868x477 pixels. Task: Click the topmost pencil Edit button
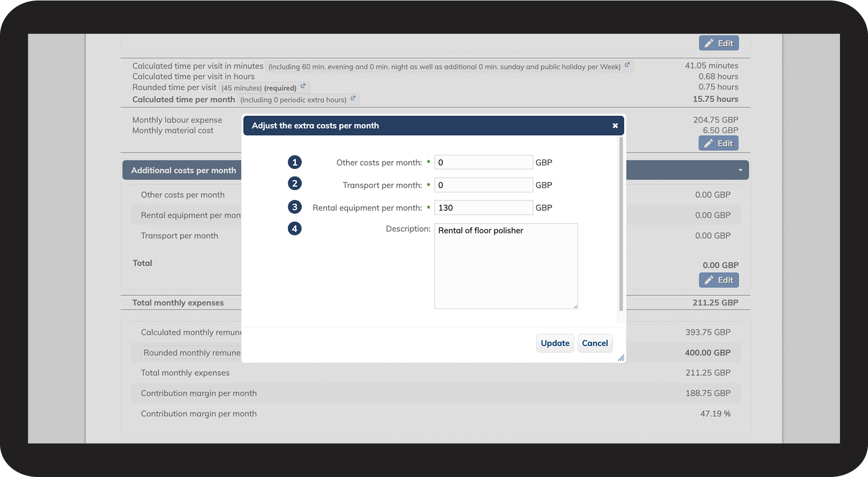(x=719, y=43)
